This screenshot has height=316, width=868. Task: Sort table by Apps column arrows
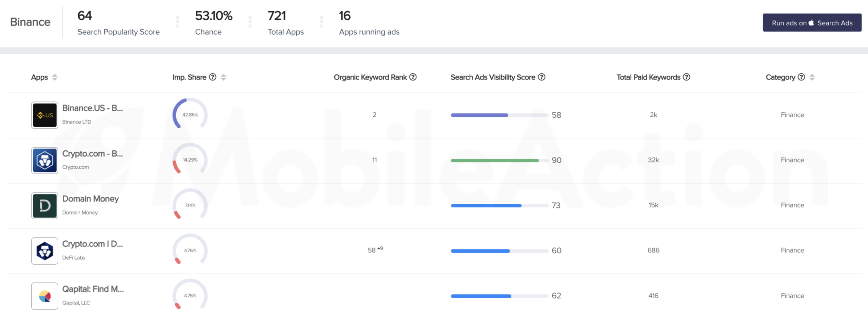pos(55,77)
